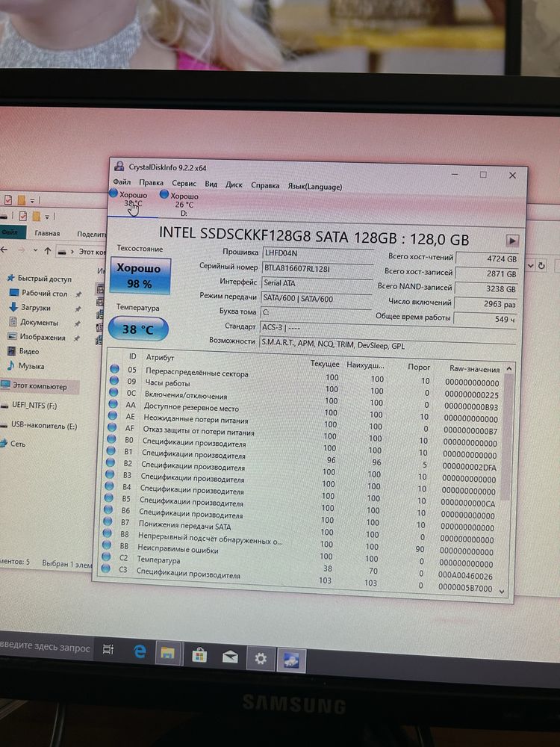
Task: Click the scroll up arrow of the attribute list
Action: pyautogui.click(x=508, y=369)
